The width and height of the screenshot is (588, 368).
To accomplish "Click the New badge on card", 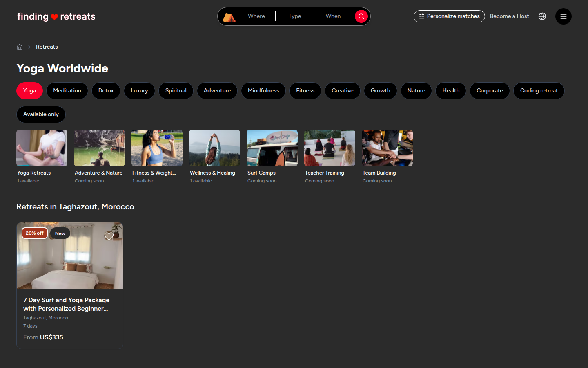I will click(60, 233).
